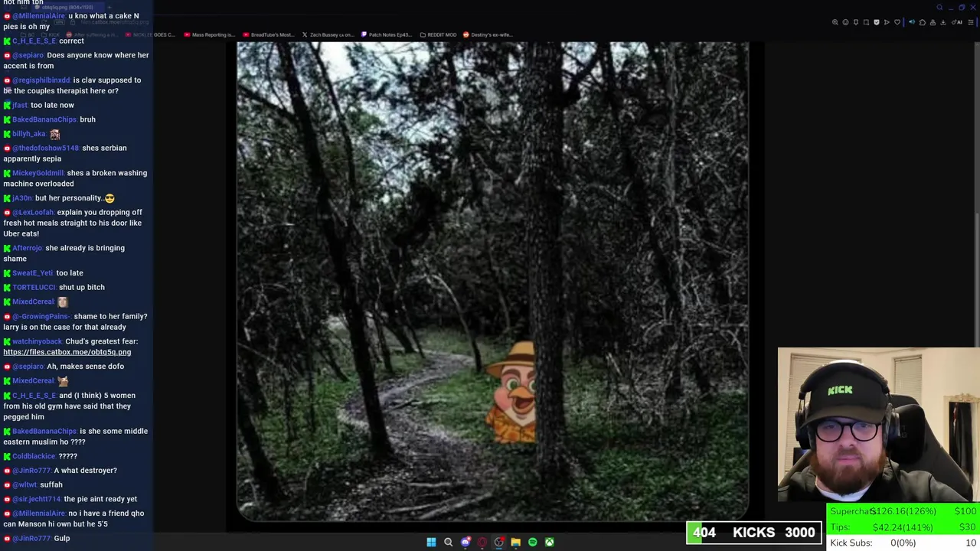Viewport: 980px width, 551px height.
Task: Click the Tips goal progress bar
Action: point(903,527)
